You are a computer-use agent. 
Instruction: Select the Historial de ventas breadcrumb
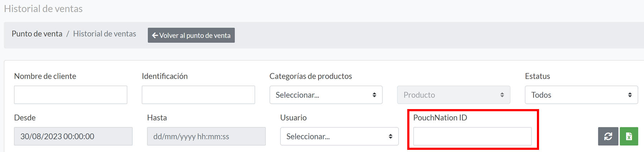click(x=105, y=34)
